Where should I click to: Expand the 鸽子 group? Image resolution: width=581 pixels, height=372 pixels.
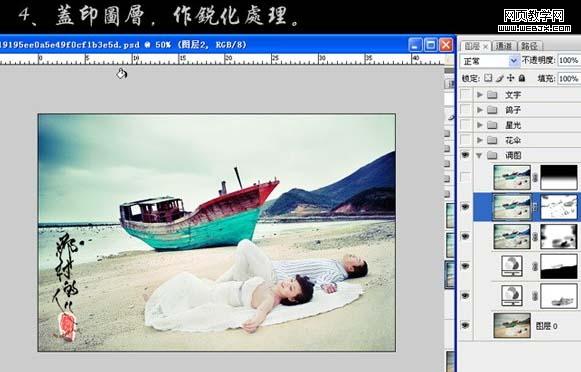click(480, 110)
